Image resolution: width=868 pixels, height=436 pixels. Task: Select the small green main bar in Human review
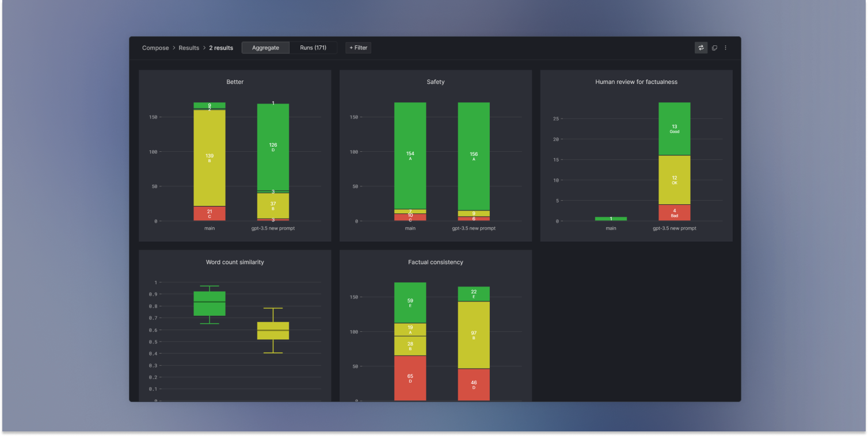point(611,219)
